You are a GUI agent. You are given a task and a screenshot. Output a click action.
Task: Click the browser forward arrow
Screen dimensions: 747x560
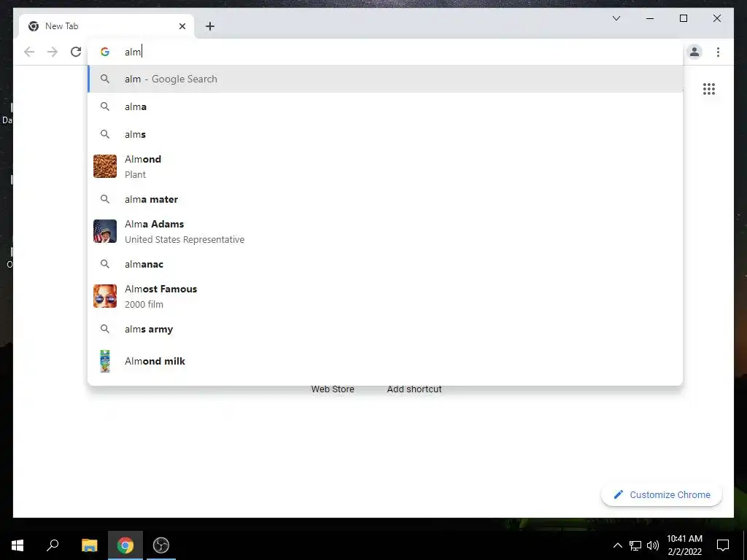pos(53,52)
